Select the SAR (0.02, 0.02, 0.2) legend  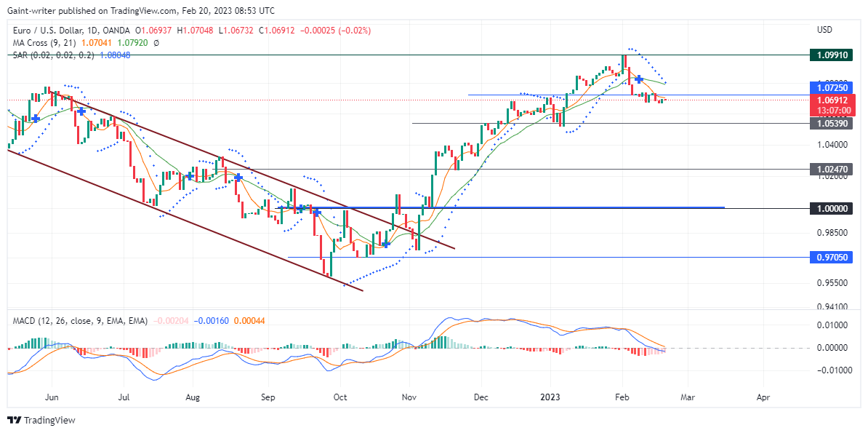pyautogui.click(x=53, y=55)
